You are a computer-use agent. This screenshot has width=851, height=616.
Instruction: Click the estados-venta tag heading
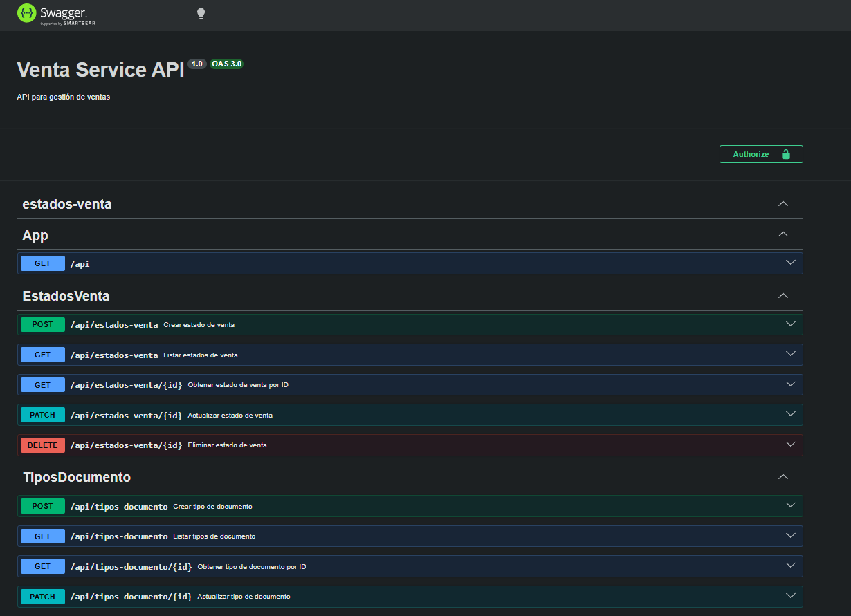(x=67, y=204)
